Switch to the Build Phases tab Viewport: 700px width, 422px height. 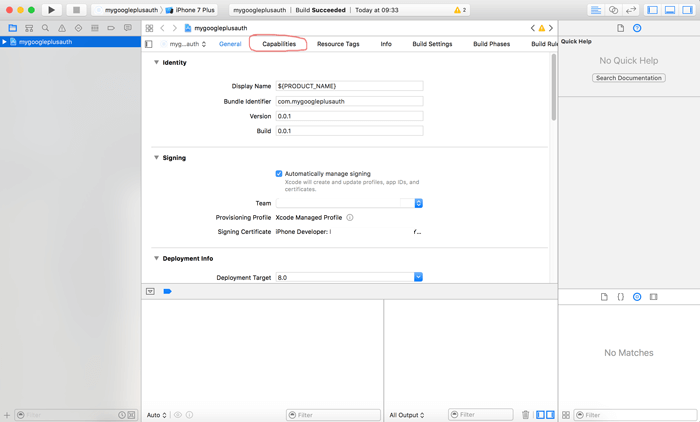click(492, 44)
